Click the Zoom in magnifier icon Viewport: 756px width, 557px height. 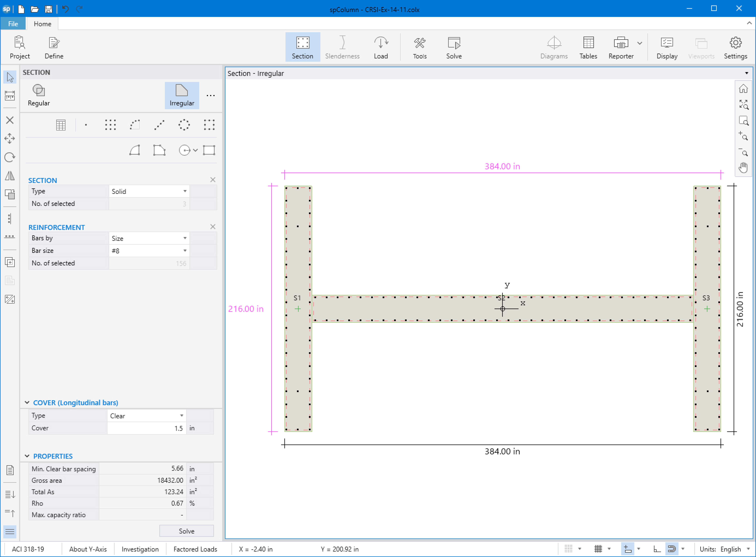[743, 136]
